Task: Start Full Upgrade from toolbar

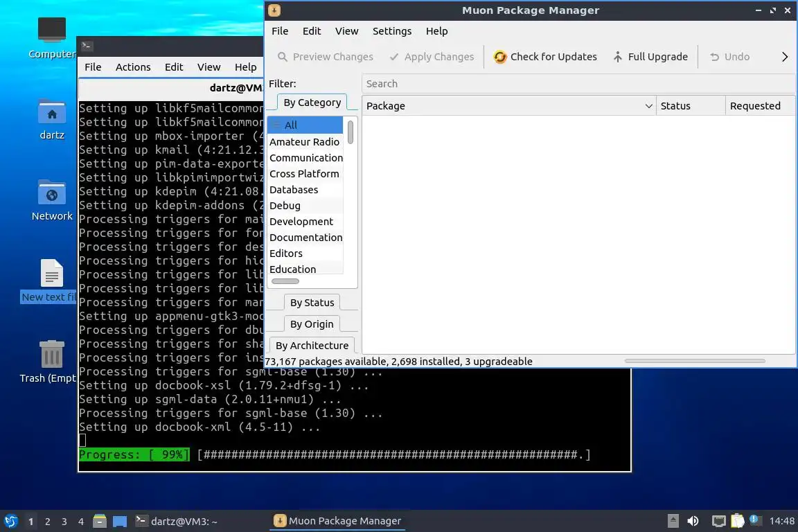Action: [650, 57]
